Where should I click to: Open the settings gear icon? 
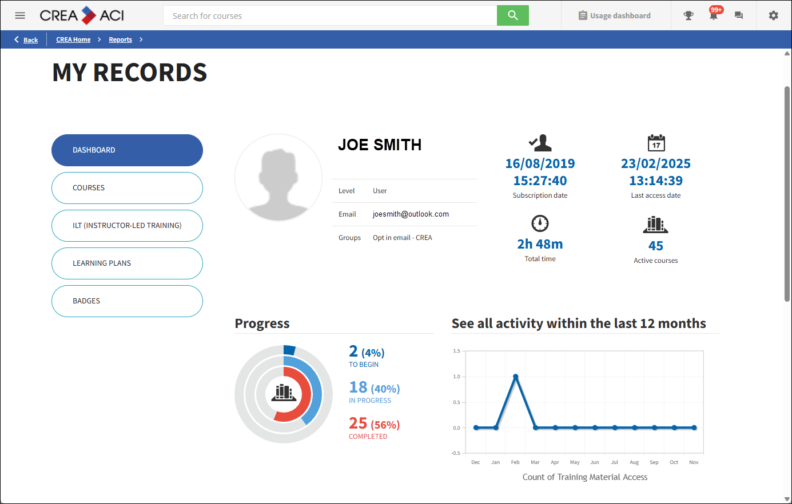773,16
